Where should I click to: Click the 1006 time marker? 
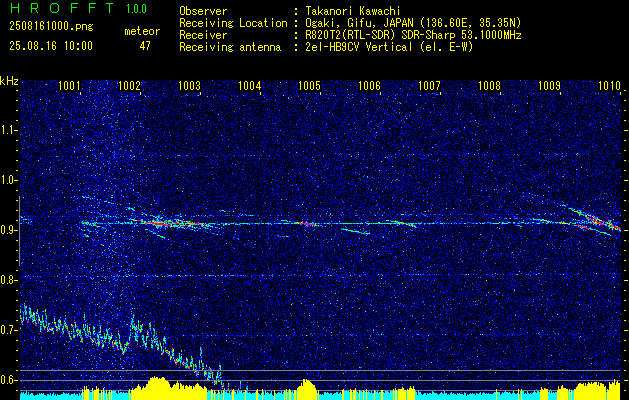(369, 85)
